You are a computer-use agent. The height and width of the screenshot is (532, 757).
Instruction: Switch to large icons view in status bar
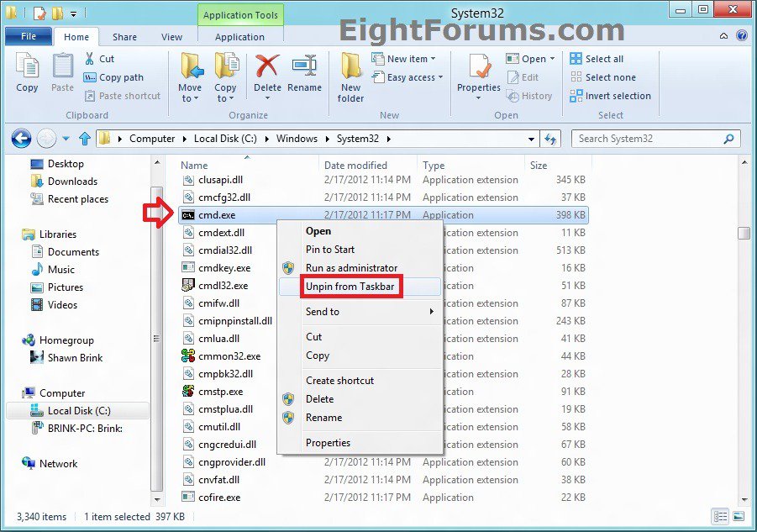[739, 516]
